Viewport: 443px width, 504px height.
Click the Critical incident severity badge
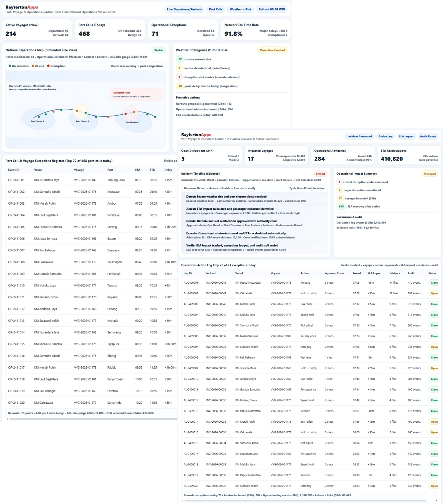tap(320, 174)
